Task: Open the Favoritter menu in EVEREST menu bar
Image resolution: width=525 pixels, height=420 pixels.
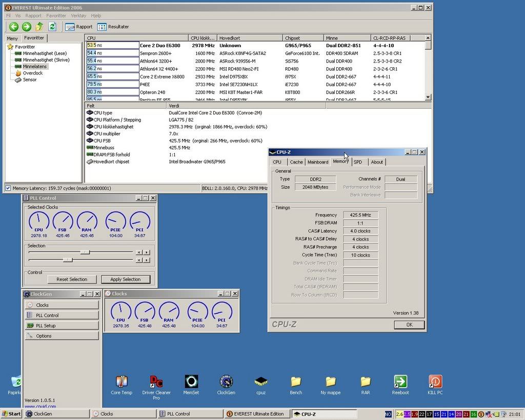Action: [56, 15]
